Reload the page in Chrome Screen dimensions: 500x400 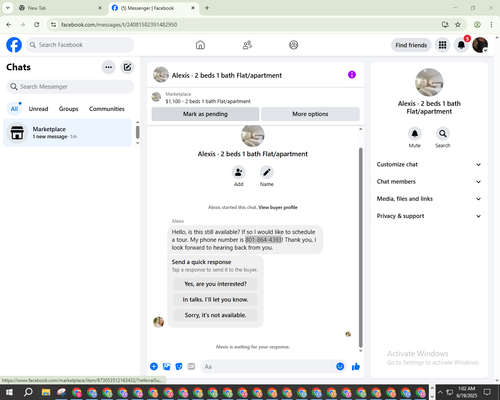click(37, 25)
